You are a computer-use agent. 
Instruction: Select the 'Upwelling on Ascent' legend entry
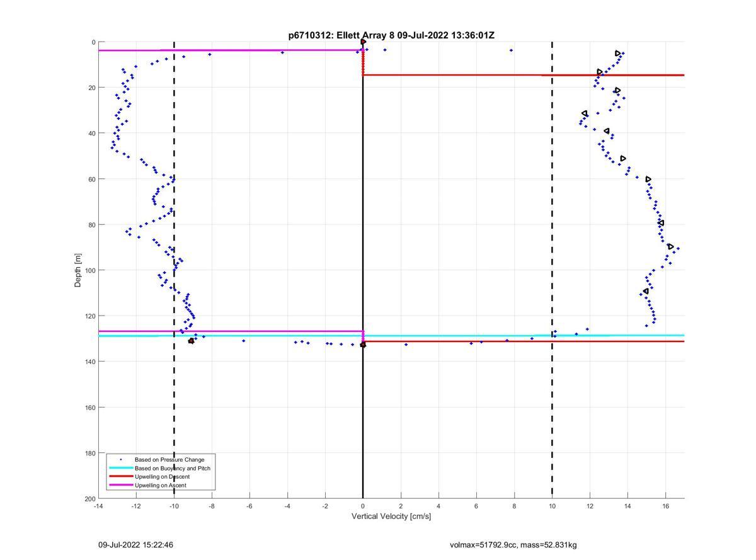[x=161, y=485]
